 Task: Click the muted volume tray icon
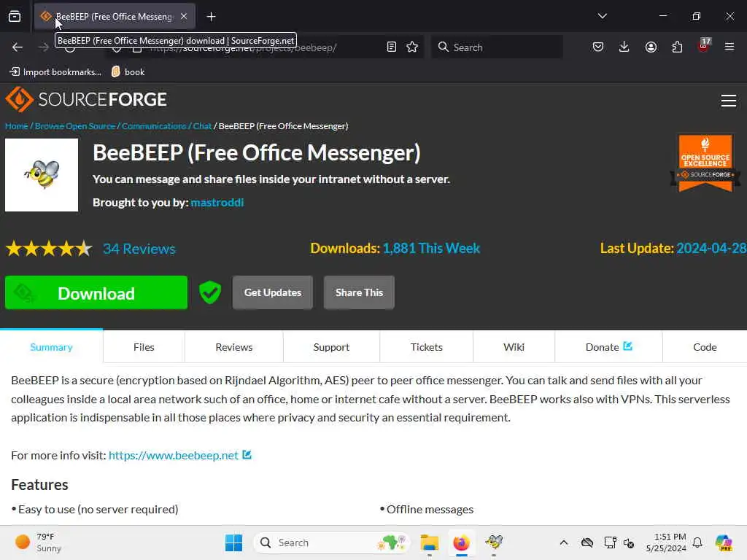pos(629,542)
